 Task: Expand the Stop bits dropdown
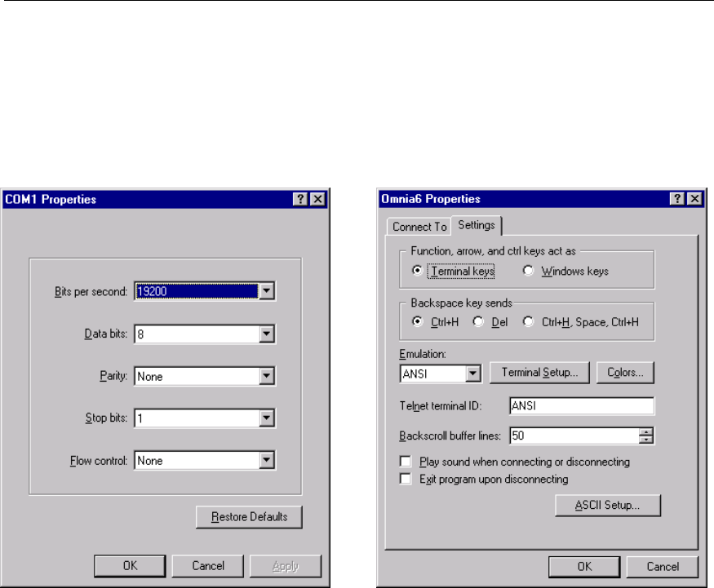267,418
